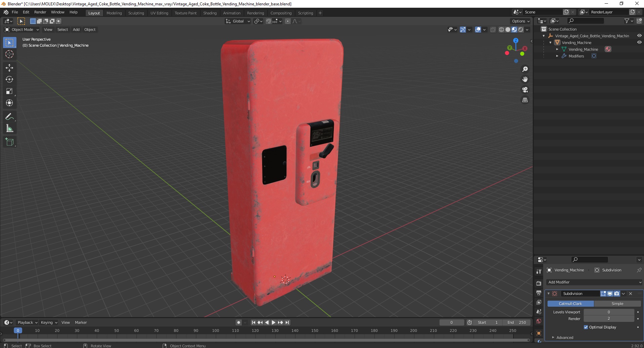Select the Measure ruler tool
644x348 pixels.
[x=9, y=128]
